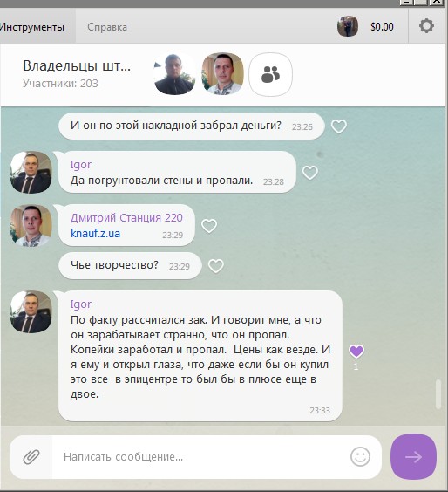Open the Инструменты menu
448x492 pixels.
32,27
